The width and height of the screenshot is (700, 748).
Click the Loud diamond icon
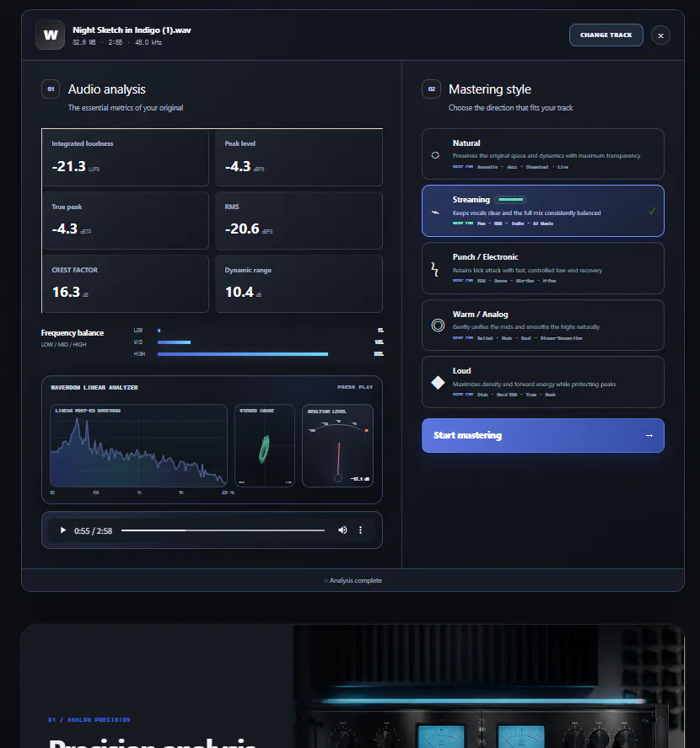438,383
